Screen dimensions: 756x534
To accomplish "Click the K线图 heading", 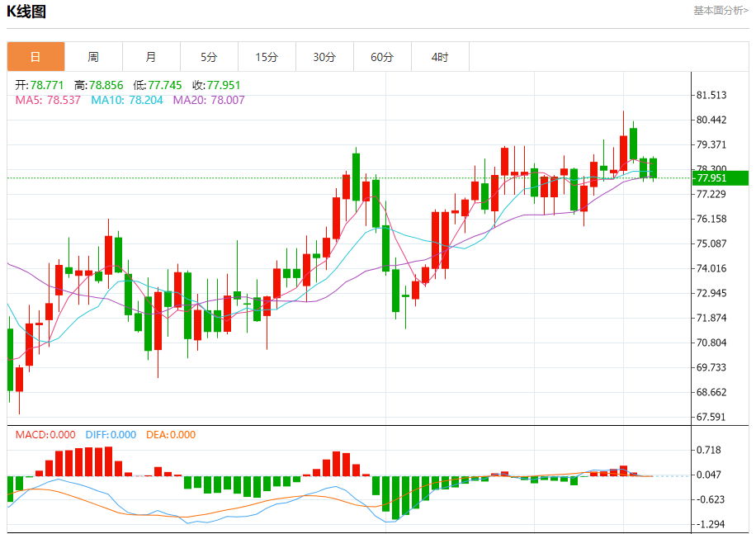I will coord(26,11).
